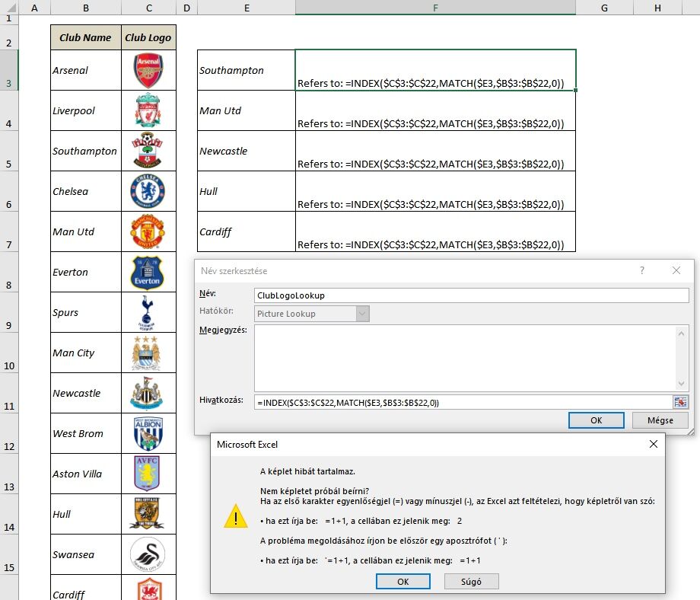Viewport: 700px width, 600px height.
Task: Click the range selector icon beside Hivatkozás
Action: (x=681, y=402)
